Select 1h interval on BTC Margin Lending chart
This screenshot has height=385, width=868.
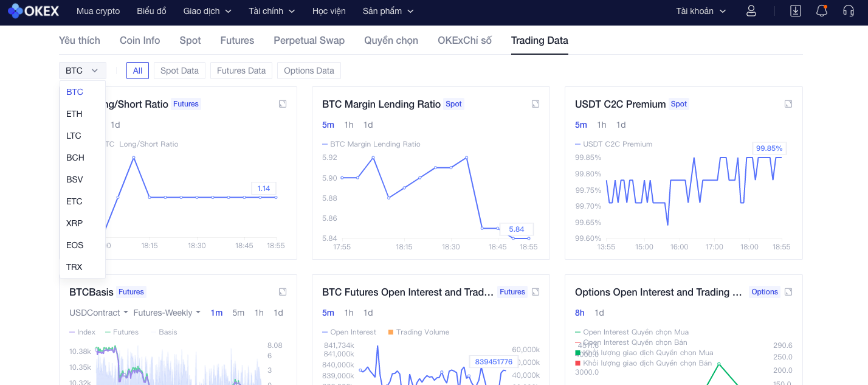(x=349, y=125)
